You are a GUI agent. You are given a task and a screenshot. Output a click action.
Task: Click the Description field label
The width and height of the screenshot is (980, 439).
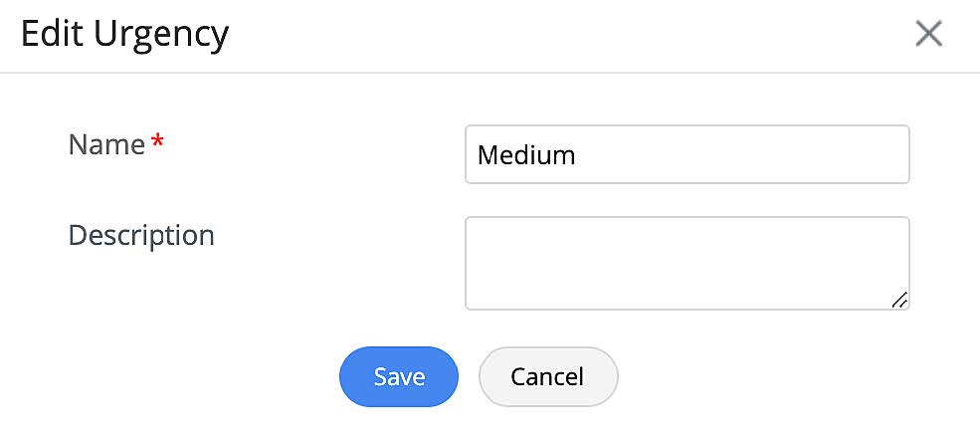coord(141,236)
